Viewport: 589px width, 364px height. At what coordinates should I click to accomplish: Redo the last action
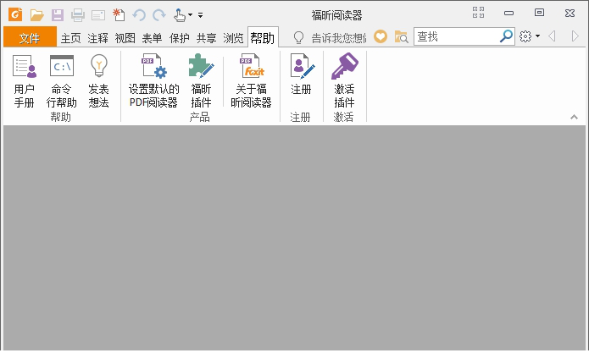(158, 15)
